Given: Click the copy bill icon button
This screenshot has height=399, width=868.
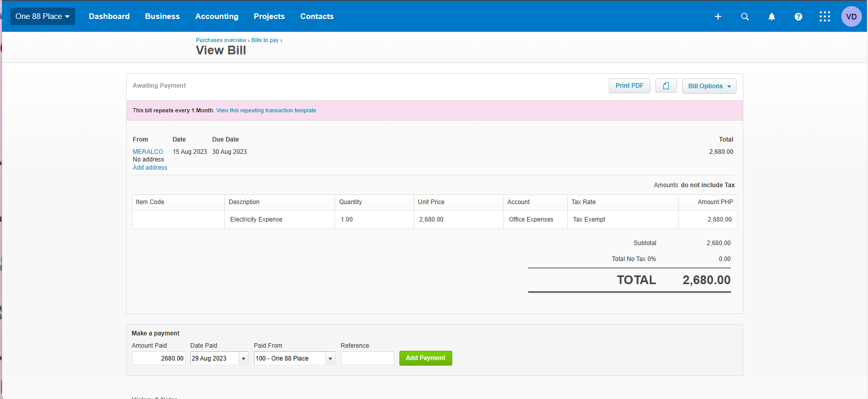Looking at the screenshot, I should [x=666, y=86].
